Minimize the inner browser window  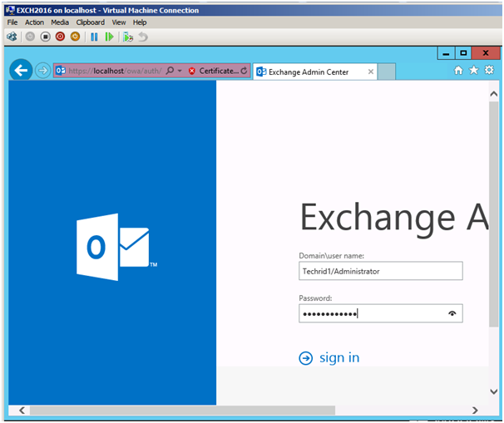coord(446,53)
